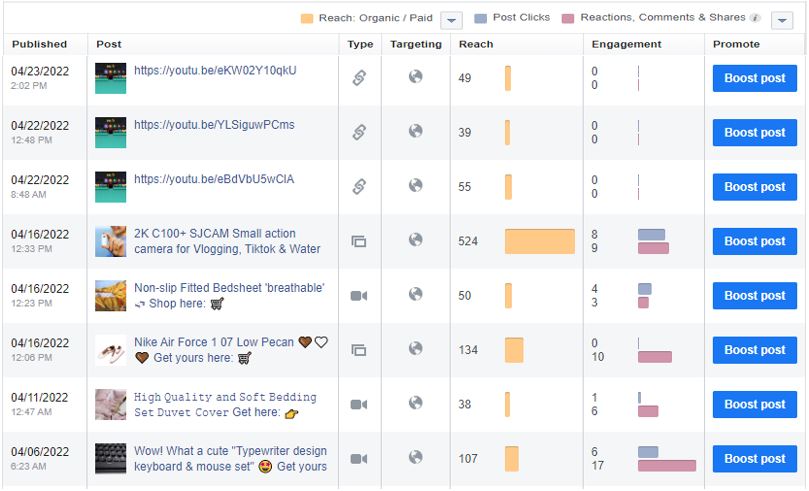The height and width of the screenshot is (491, 809).
Task: Click the info icon beside Reactions, Comments & Shares
Action: pyautogui.click(x=755, y=18)
